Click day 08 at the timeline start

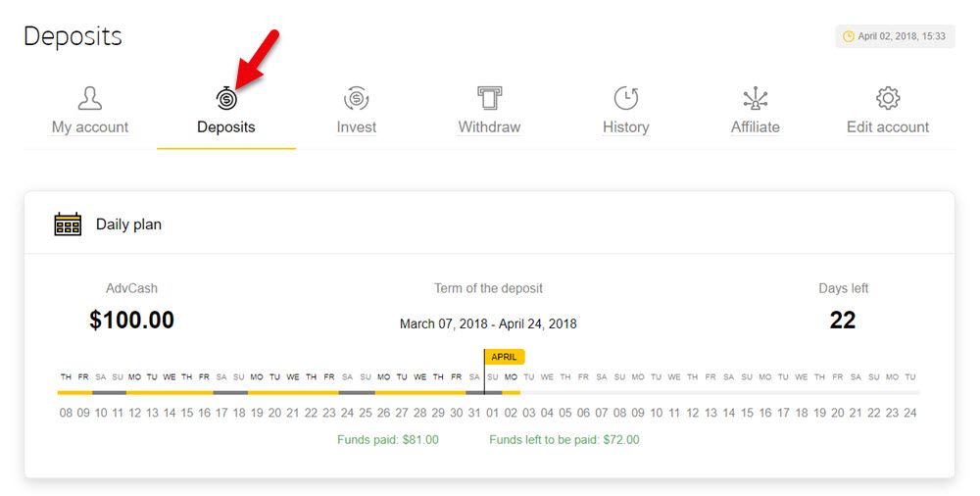(x=66, y=413)
